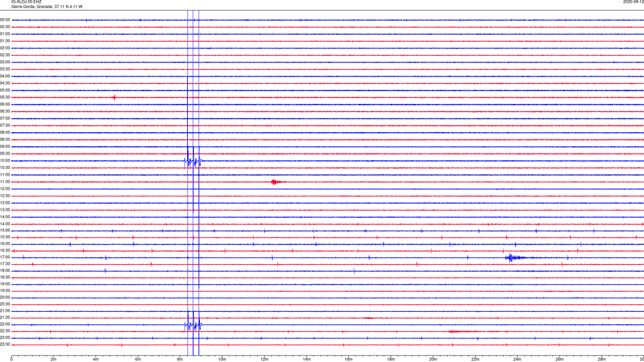
Task: Select the 12:00 time row label
Action: [x=5, y=189]
